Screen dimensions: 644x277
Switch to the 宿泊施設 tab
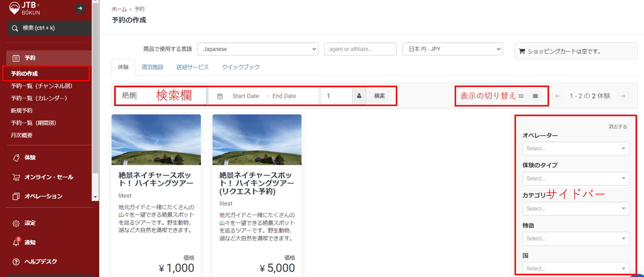tap(152, 67)
